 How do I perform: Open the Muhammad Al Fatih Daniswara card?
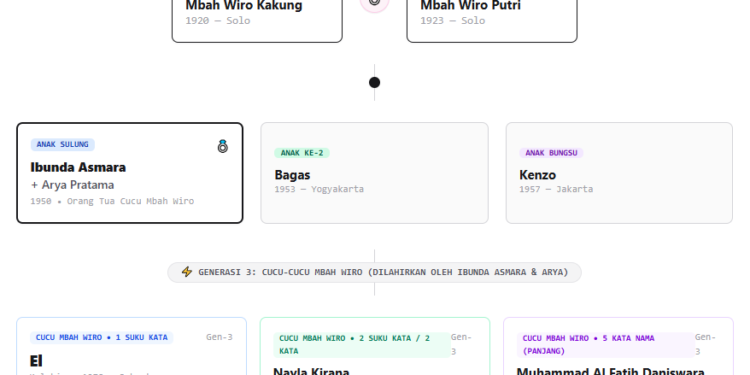point(618,346)
